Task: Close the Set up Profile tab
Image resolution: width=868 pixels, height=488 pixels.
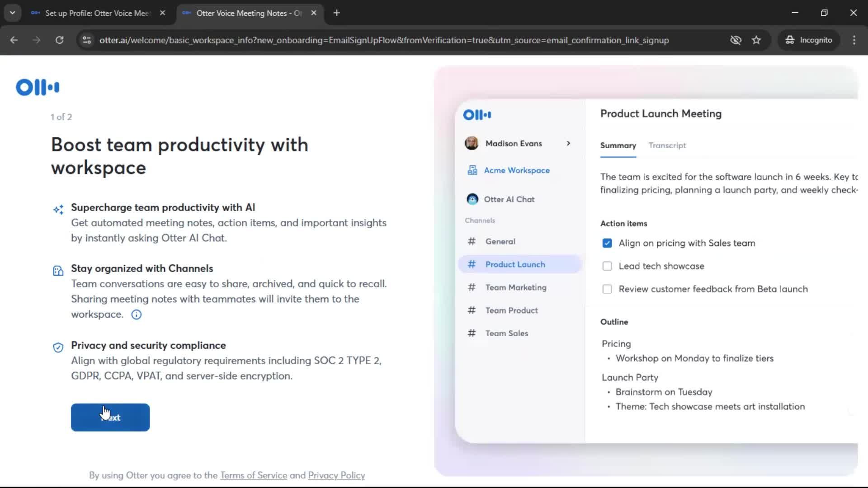Action: (x=163, y=13)
